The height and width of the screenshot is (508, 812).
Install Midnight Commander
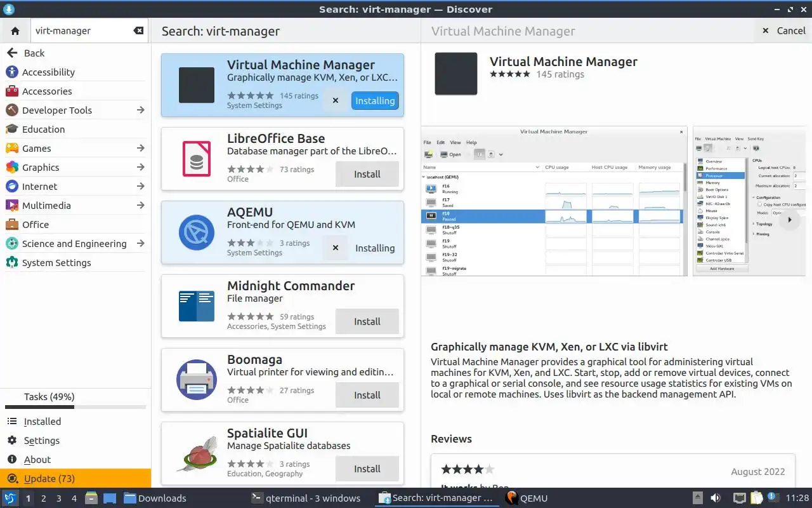(x=367, y=321)
